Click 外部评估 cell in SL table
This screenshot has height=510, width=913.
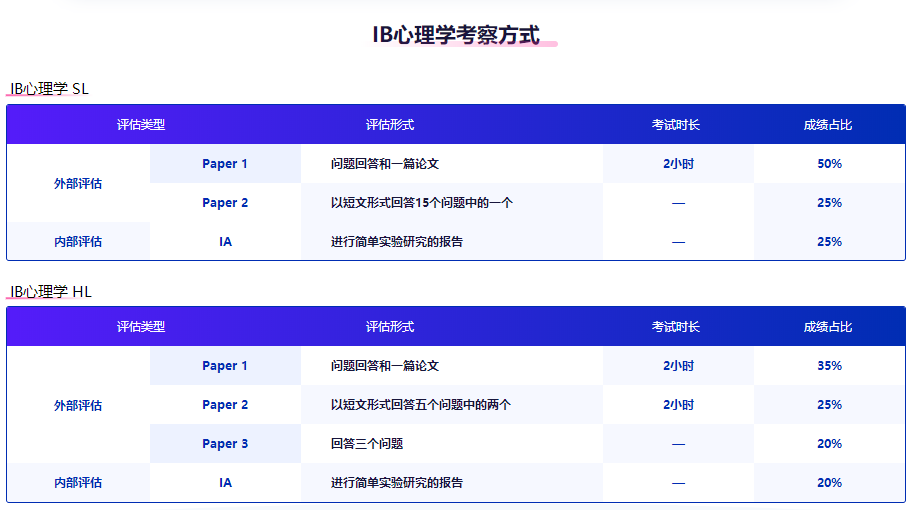pos(78,183)
